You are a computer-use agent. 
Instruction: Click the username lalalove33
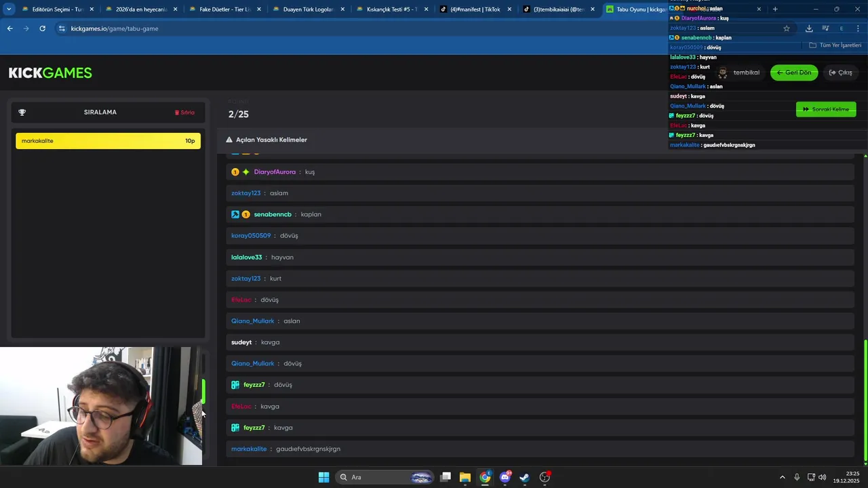coord(246,258)
